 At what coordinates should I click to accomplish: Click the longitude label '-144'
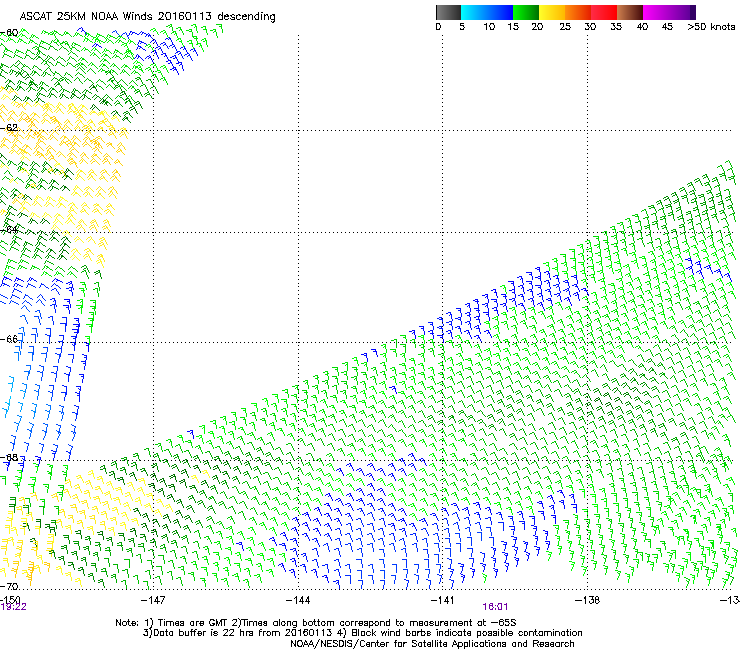tap(298, 600)
